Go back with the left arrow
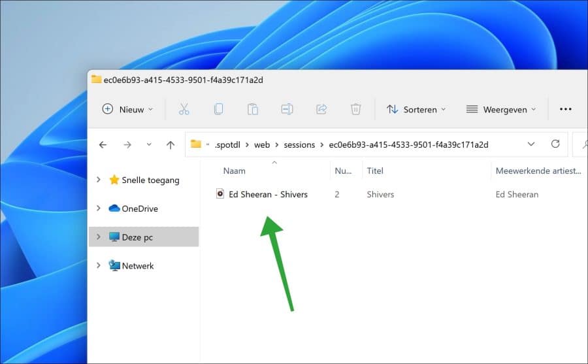Screen dimensions: 588x364 [103, 145]
